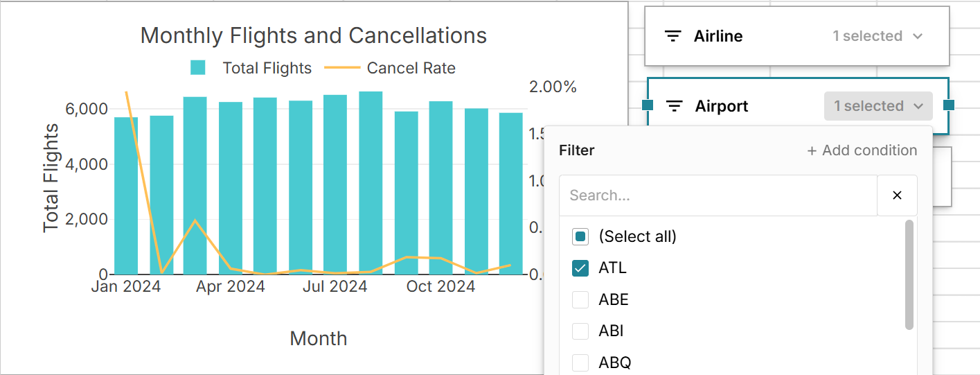Click the Airport filter icon
This screenshot has height=375, width=980.
click(674, 106)
